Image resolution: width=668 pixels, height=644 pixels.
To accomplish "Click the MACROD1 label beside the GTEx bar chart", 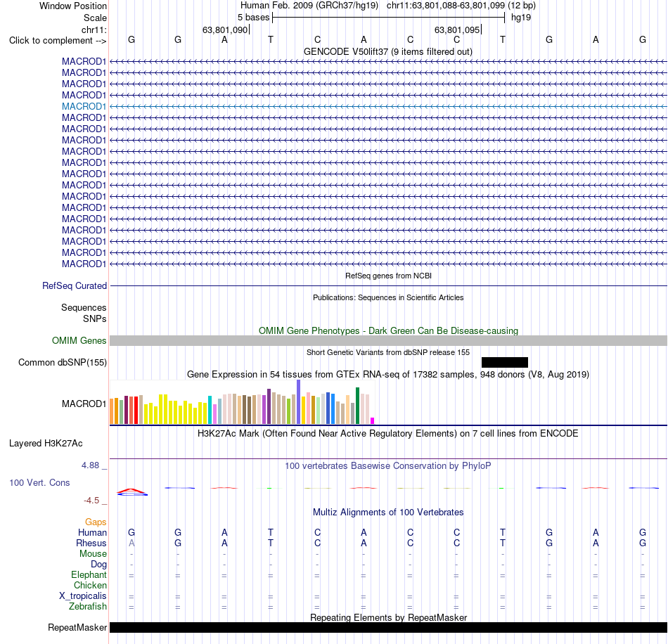I will point(84,404).
